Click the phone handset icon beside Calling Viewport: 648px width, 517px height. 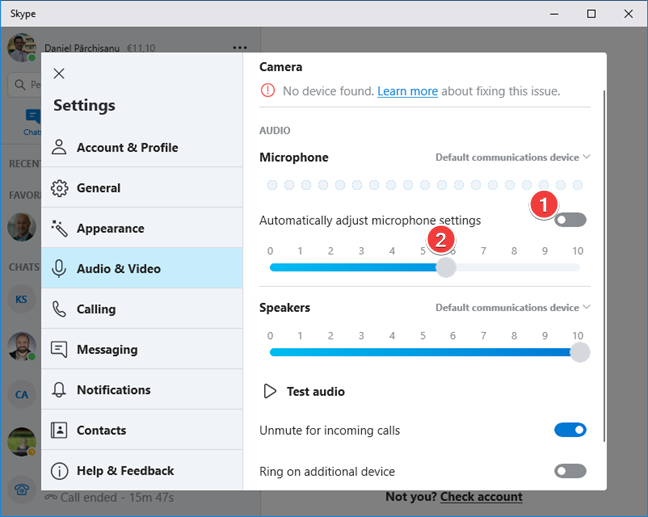(x=59, y=309)
